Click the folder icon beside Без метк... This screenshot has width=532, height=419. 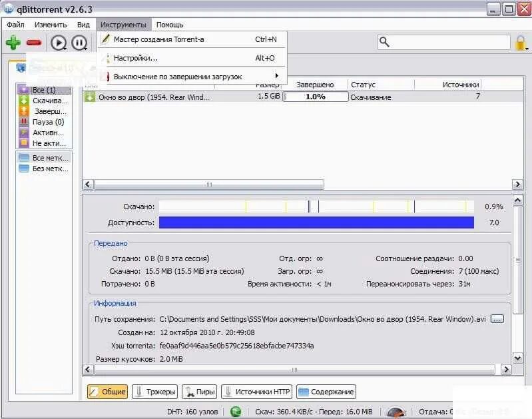click(x=24, y=169)
